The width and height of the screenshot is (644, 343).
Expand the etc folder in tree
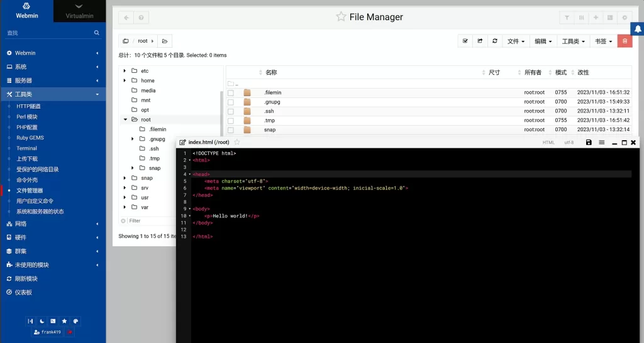[125, 70]
